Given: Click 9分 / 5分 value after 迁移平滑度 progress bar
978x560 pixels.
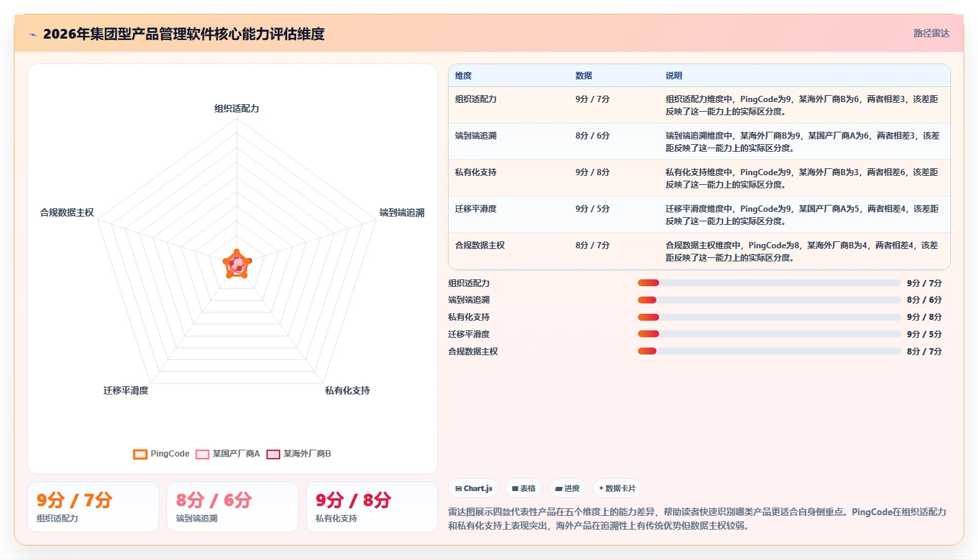Looking at the screenshot, I should click(x=924, y=334).
